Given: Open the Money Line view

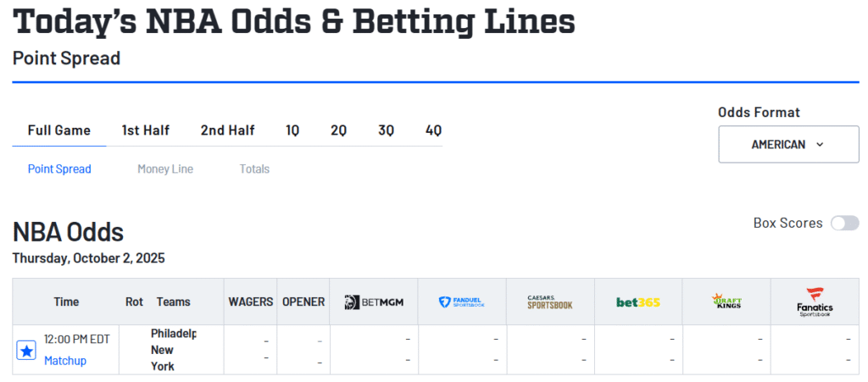Looking at the screenshot, I should tap(165, 169).
